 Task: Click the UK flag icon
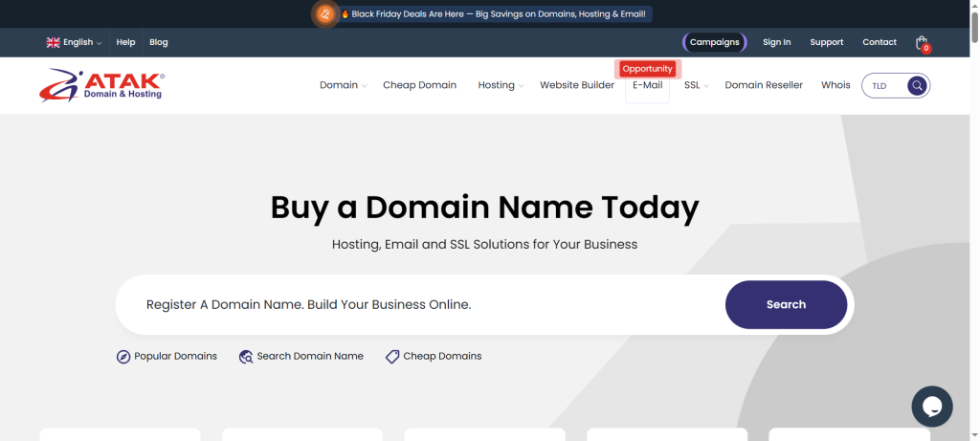coord(54,42)
